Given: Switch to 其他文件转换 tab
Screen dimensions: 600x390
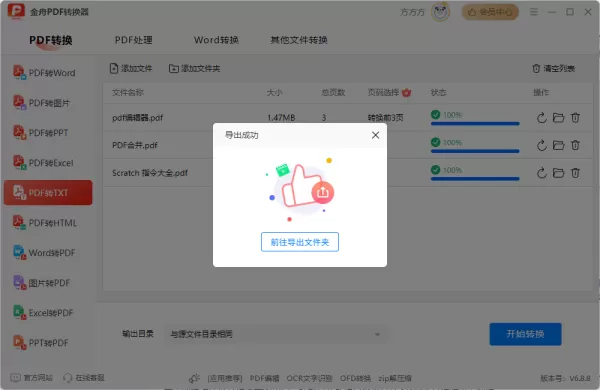Looking at the screenshot, I should pyautogui.click(x=299, y=40).
